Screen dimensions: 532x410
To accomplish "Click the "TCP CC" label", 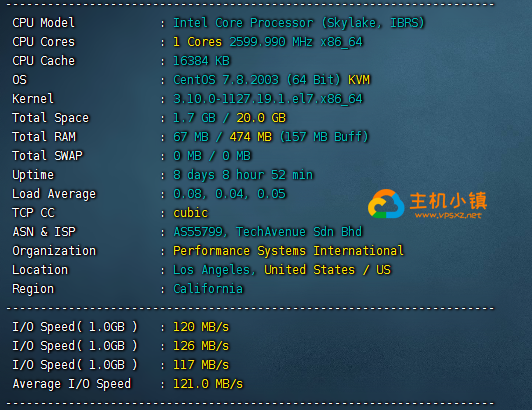I will (33, 213).
